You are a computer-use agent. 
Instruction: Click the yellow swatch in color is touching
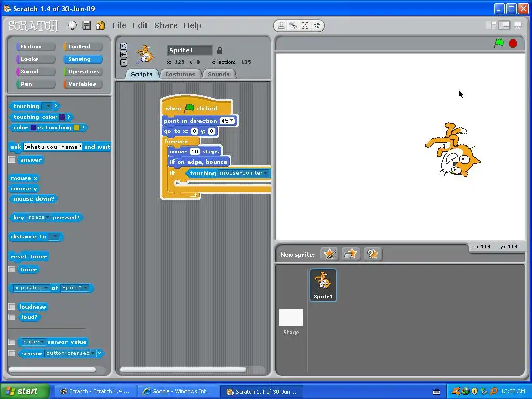pos(77,128)
